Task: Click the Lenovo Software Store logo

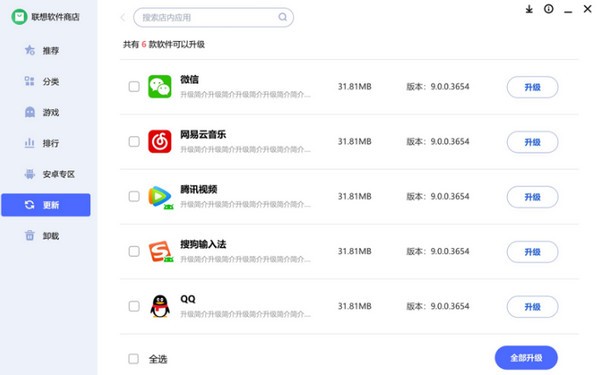Action: (19, 17)
